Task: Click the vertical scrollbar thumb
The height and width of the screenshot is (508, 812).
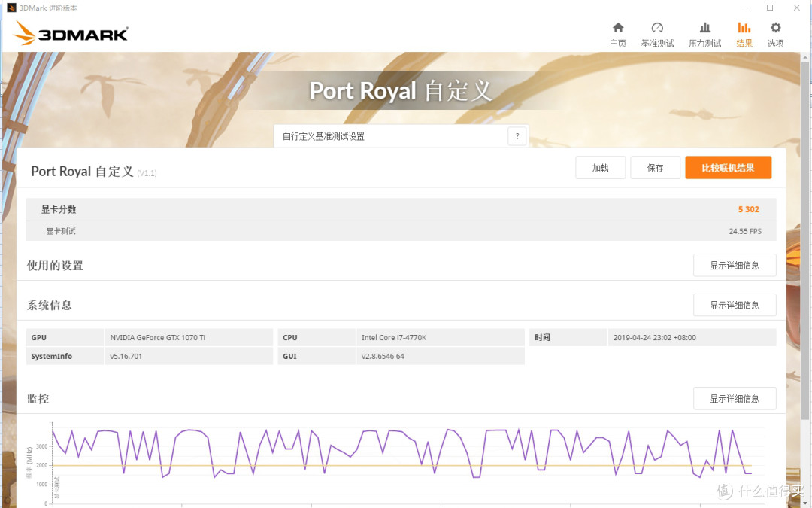Action: pos(804,241)
